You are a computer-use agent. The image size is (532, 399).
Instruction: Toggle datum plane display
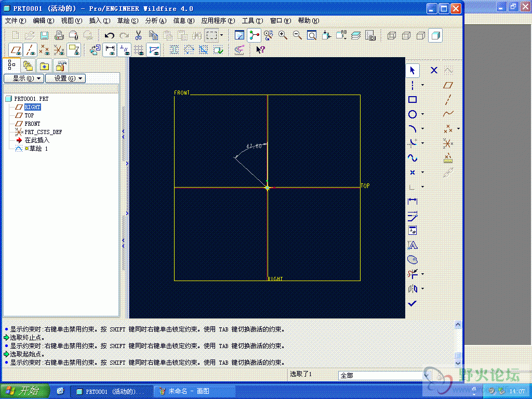tap(16, 50)
